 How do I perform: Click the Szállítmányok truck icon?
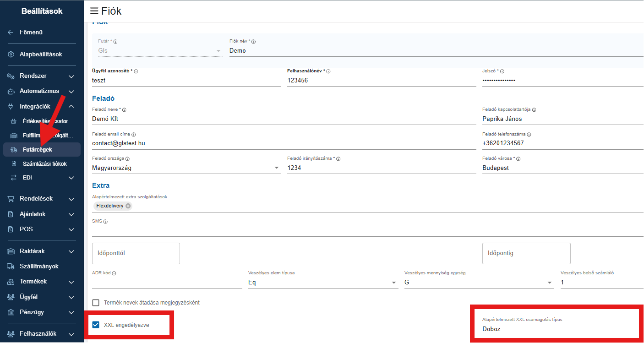[11, 267]
